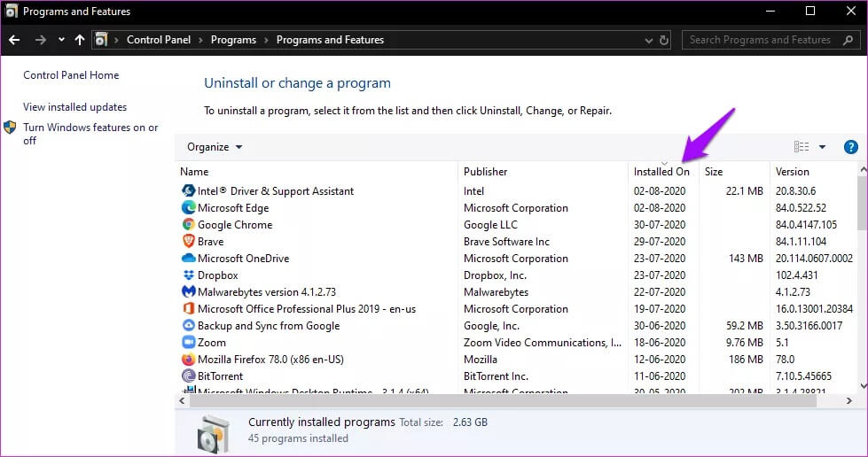Click the horizontal scrollbar left arrow

[182, 400]
